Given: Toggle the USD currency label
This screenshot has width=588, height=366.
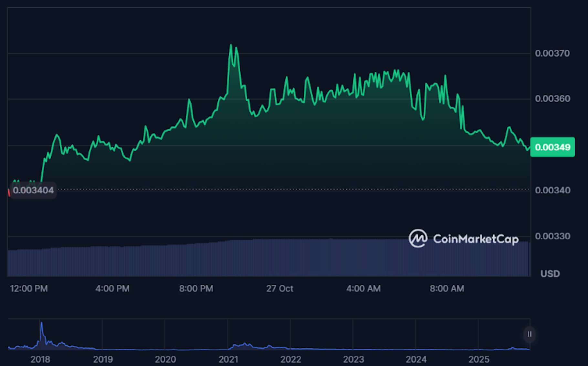Looking at the screenshot, I should 550,274.
